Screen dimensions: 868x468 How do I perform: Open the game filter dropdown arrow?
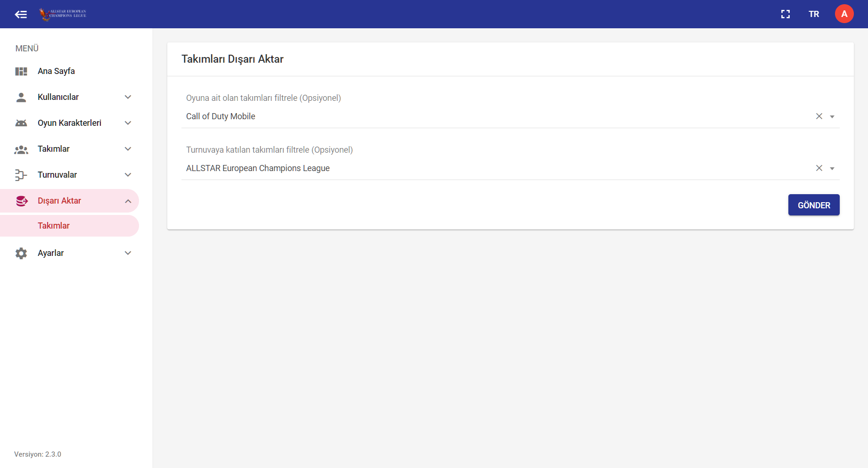pyautogui.click(x=832, y=117)
